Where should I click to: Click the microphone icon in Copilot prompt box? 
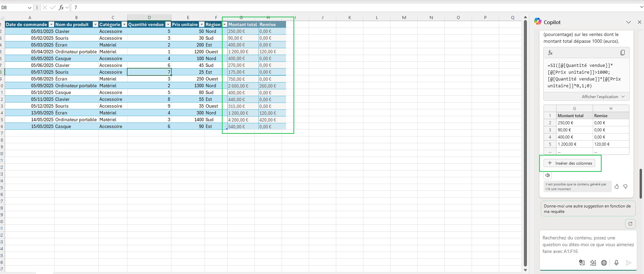click(x=616, y=262)
